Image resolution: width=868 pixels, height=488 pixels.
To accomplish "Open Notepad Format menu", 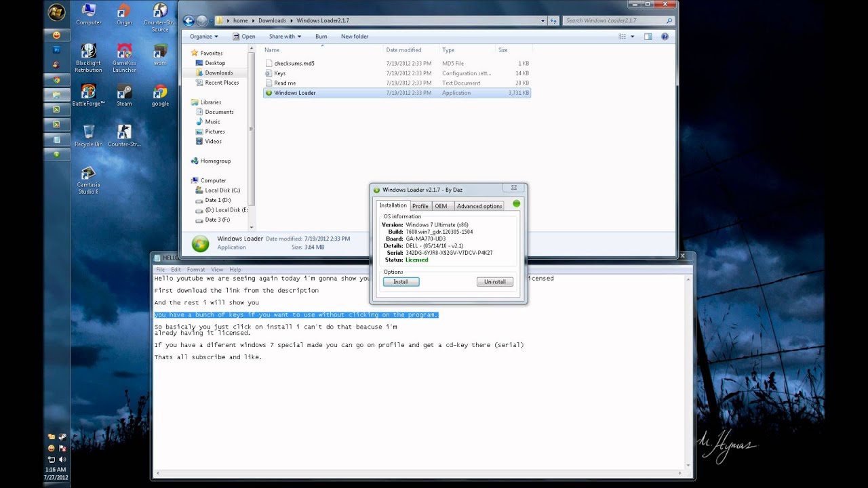I will (196, 270).
